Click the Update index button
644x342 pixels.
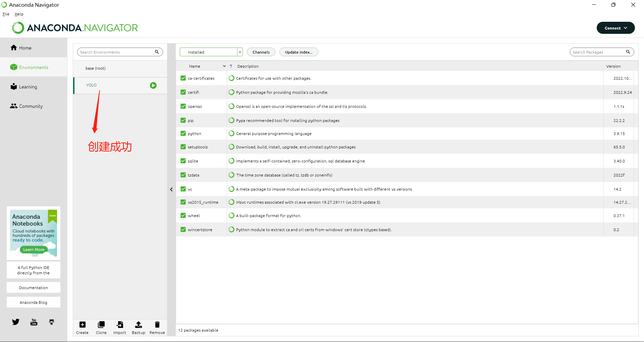tap(299, 52)
